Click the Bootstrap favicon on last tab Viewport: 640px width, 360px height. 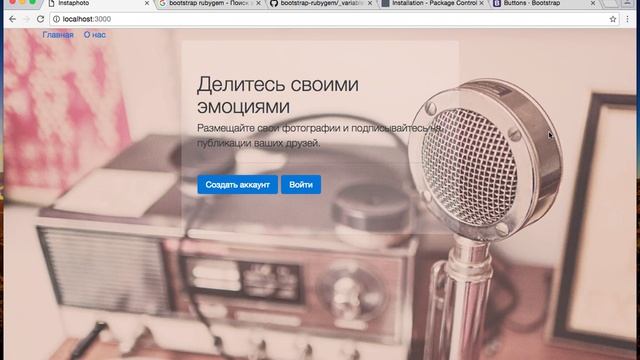click(497, 3)
